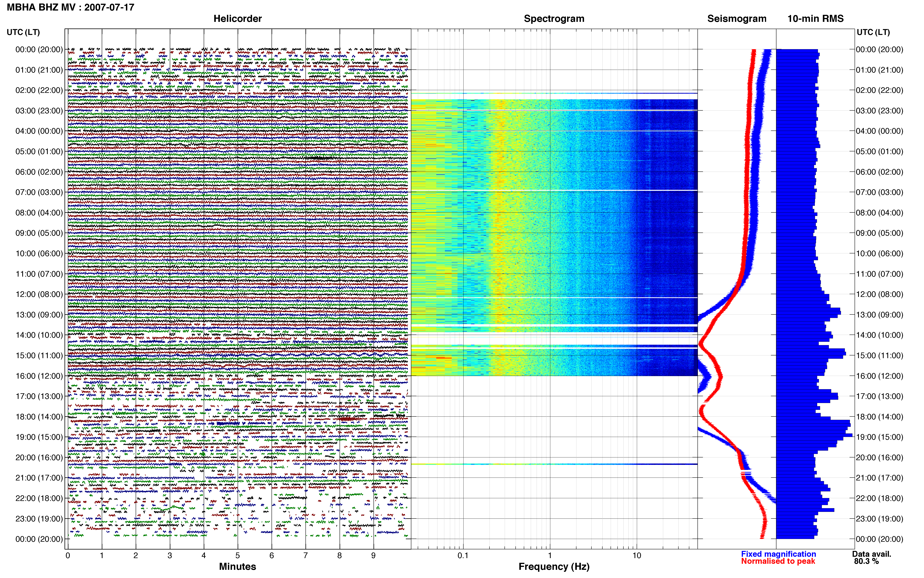The width and height of the screenshot is (924, 578).
Task: Click '04:00 (00:00)' on the left time axis
Action: (x=39, y=131)
